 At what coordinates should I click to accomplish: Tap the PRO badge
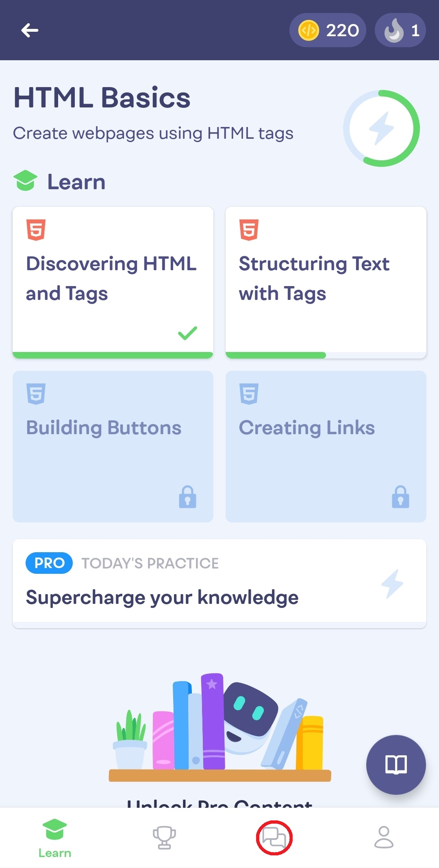click(49, 563)
